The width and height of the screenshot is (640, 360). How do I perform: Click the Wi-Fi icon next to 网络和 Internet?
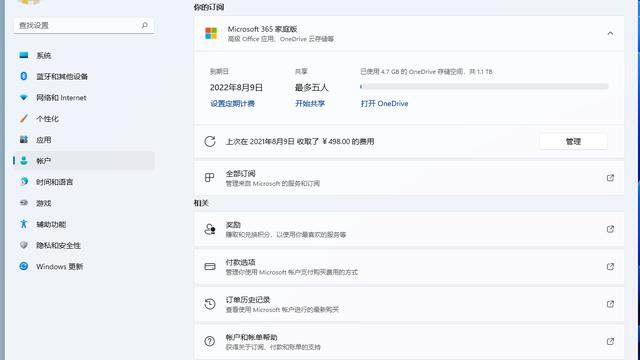coord(24,98)
